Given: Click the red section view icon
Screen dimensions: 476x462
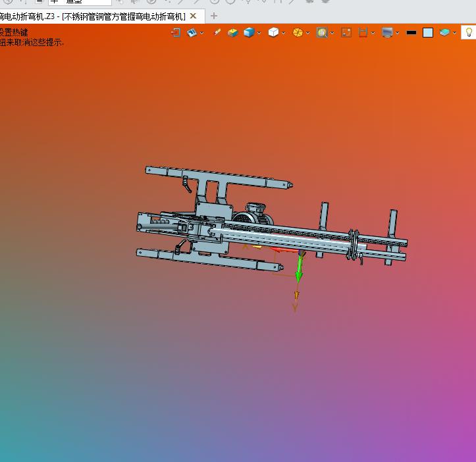Looking at the screenshot, I should pos(363,32).
